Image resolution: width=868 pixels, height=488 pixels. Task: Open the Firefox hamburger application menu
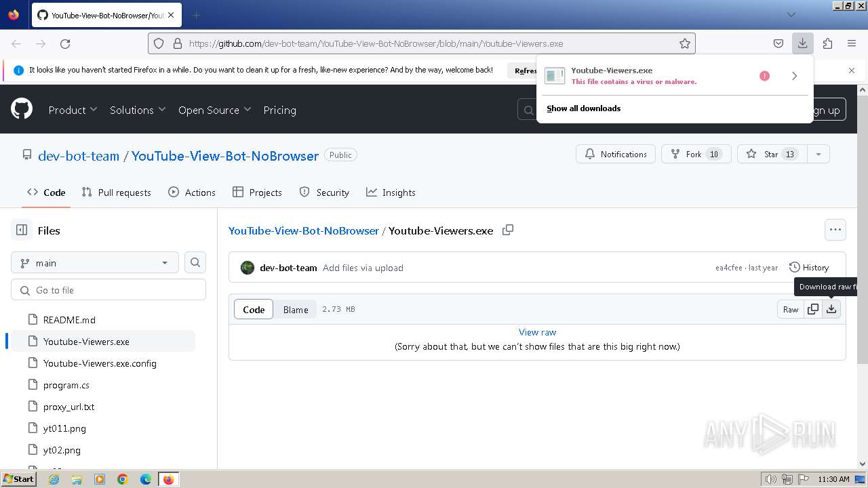[852, 43]
